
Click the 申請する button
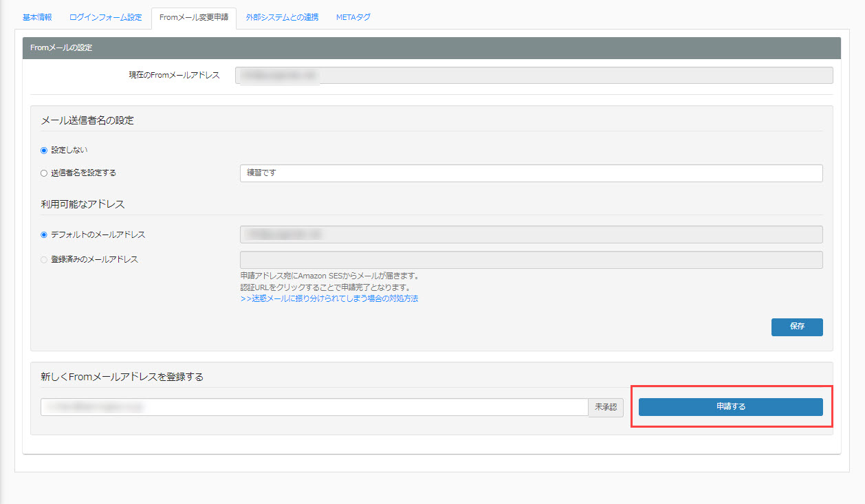pyautogui.click(x=730, y=407)
